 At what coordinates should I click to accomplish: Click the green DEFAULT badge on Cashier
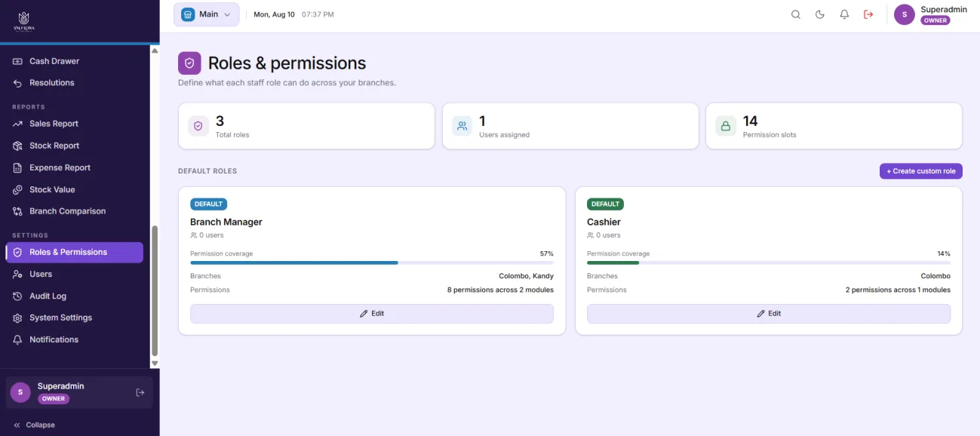(605, 204)
